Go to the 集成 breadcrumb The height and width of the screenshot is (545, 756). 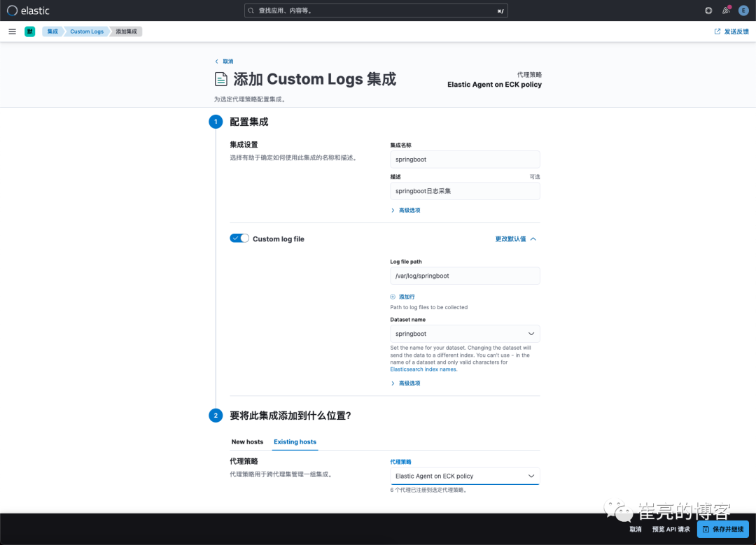[52, 31]
